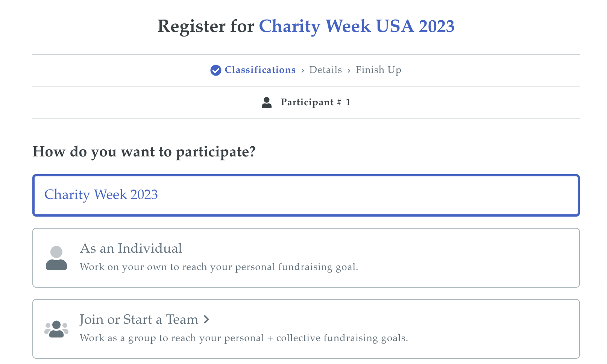The height and width of the screenshot is (364, 607).
Task: Click the Classifications checkmark icon
Action: [215, 70]
